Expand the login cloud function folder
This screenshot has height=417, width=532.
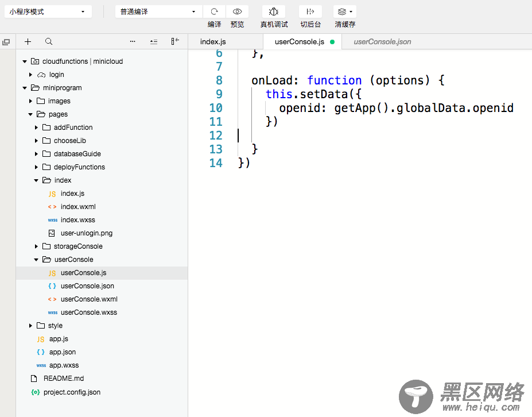(x=30, y=75)
